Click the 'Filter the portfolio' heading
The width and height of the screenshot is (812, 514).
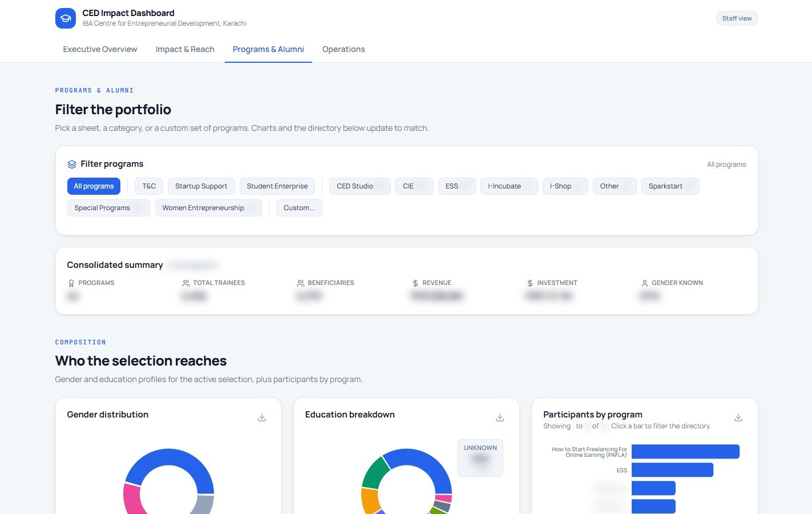(113, 110)
